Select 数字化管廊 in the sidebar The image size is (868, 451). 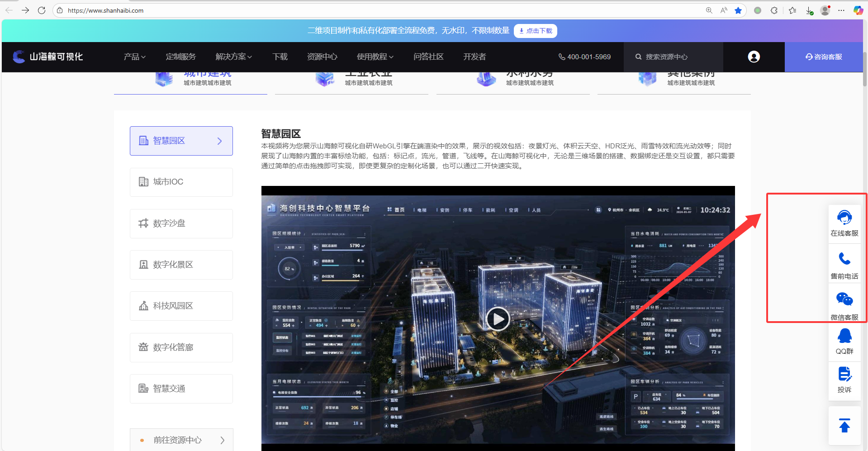181,347
